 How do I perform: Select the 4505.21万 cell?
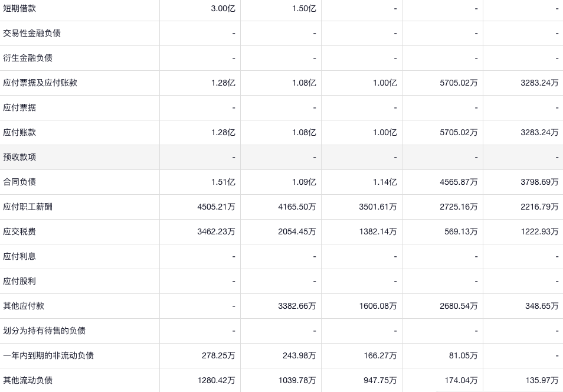(216, 207)
